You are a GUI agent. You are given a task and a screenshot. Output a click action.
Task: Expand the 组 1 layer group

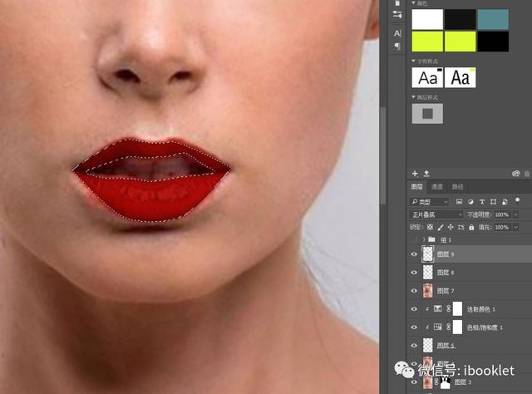tap(424, 240)
